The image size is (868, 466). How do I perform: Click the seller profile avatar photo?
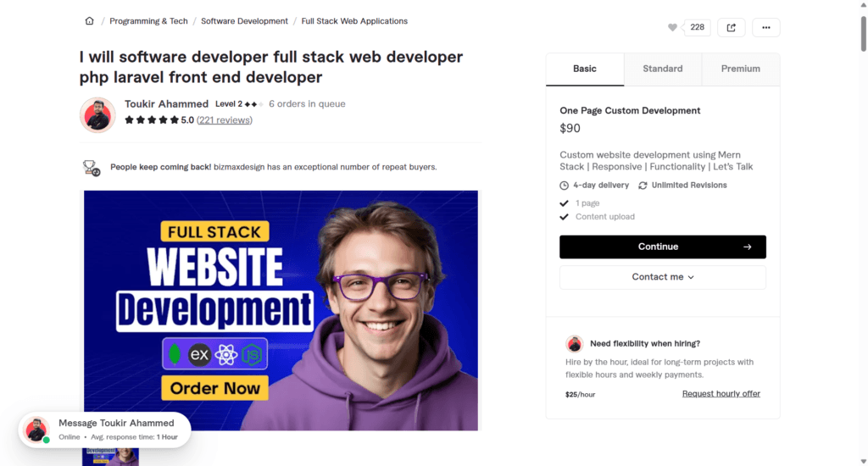[97, 115]
